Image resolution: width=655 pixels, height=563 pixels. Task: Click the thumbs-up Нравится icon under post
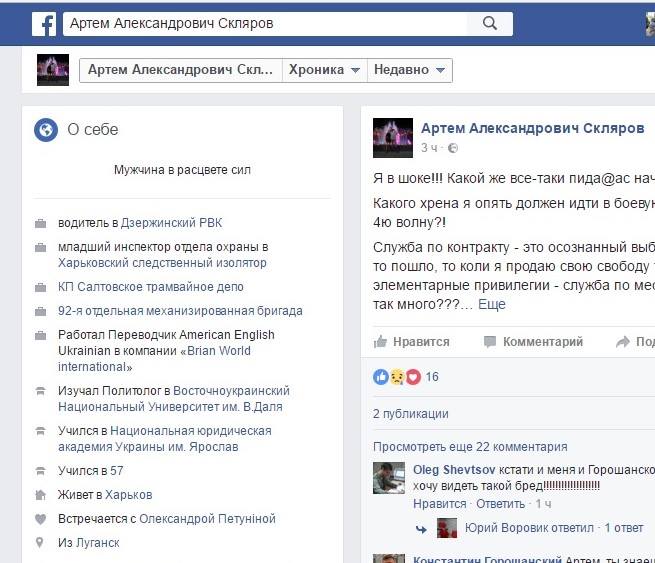[380, 342]
